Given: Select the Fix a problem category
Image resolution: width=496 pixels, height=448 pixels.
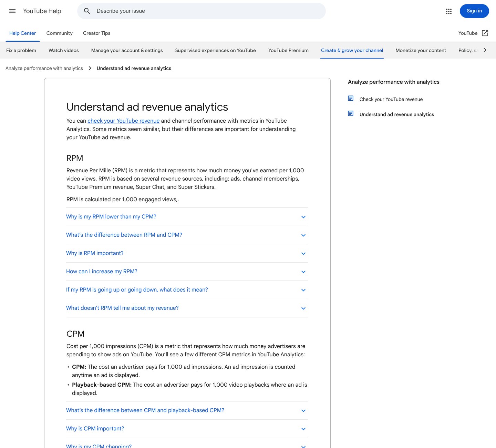Looking at the screenshot, I should pos(21,50).
